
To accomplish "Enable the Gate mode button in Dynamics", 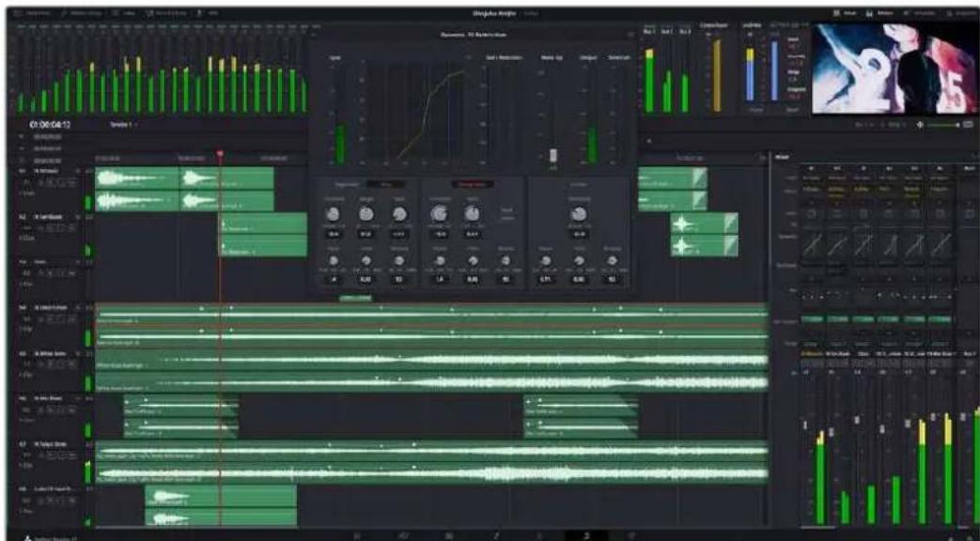I will click(384, 184).
